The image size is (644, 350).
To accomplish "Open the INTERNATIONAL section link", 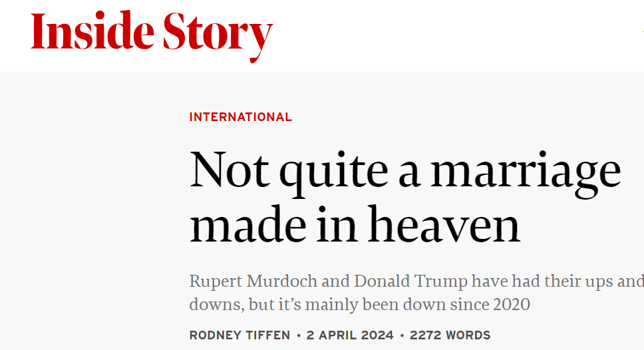I will 241,117.
